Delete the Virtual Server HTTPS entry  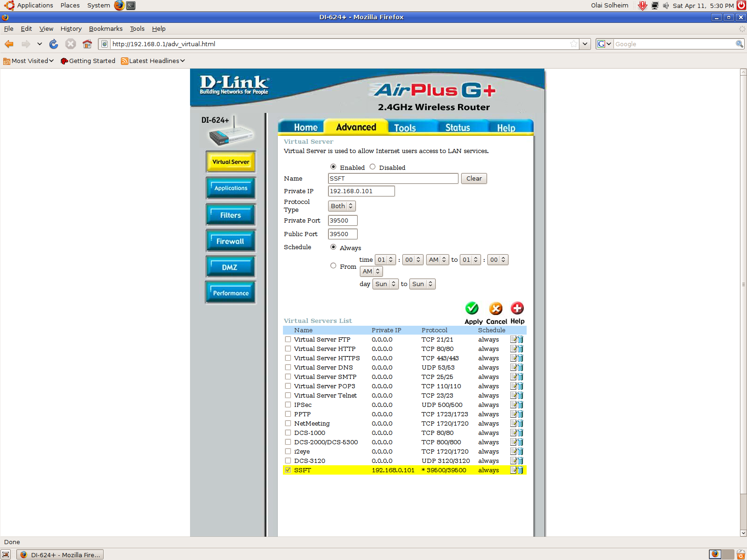click(x=520, y=358)
